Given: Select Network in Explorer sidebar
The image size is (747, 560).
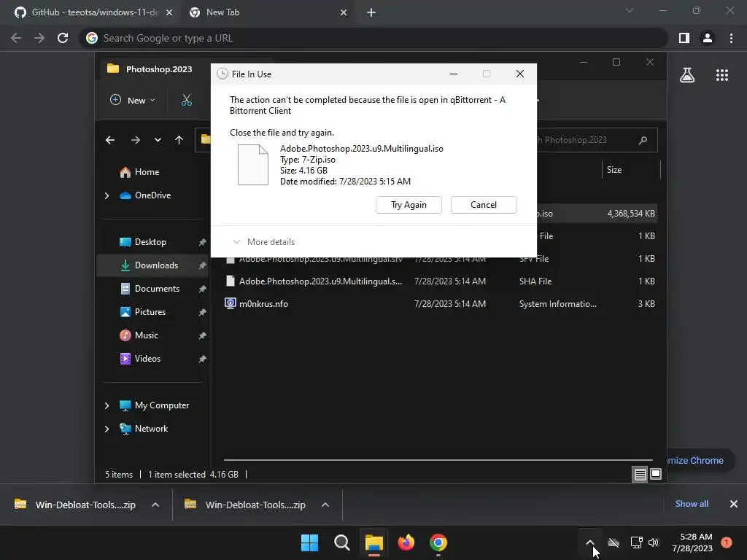Looking at the screenshot, I should tap(144, 429).
